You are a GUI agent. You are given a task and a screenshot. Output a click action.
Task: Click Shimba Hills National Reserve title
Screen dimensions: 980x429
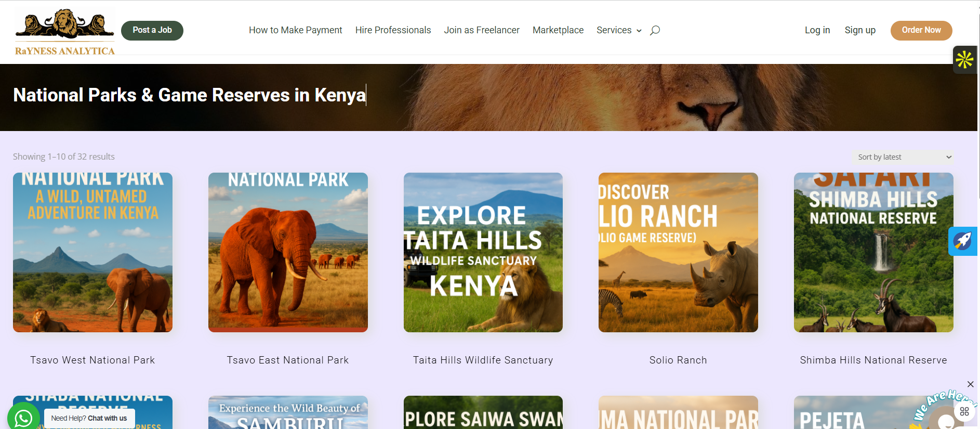point(873,360)
